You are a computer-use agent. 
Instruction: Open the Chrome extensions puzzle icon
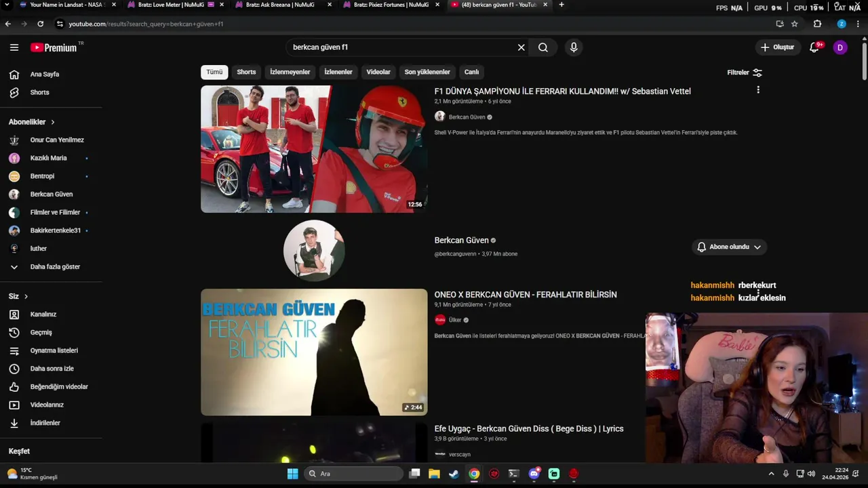point(817,24)
